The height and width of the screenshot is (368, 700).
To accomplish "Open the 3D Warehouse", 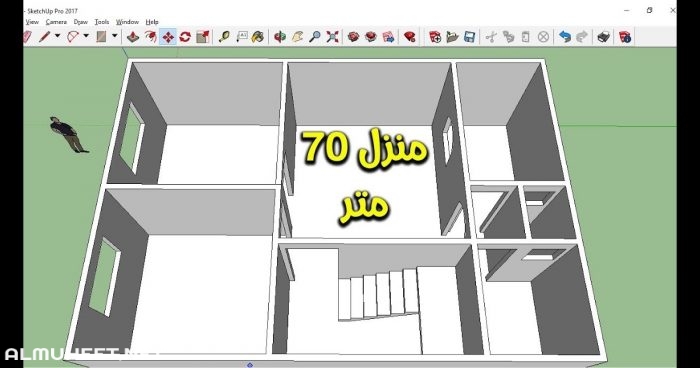I will tap(354, 37).
